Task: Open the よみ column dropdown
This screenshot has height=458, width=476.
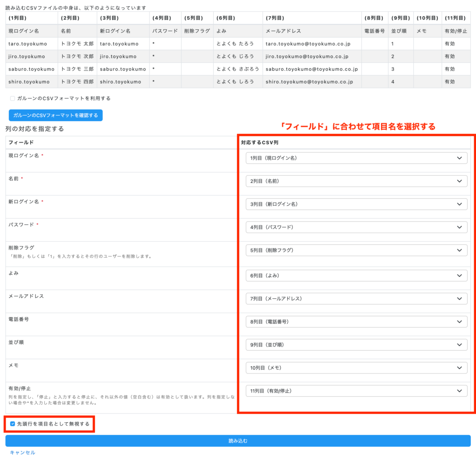Action: [x=356, y=275]
